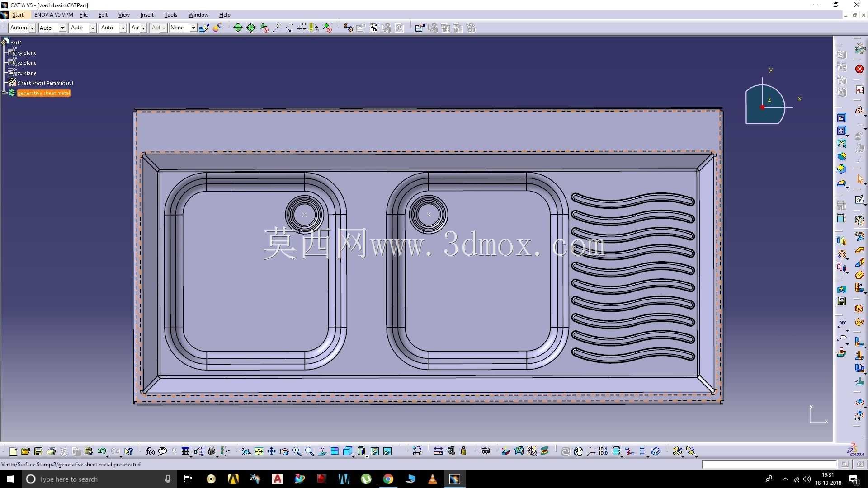Open the ENOVIA V5 VPM menu
868x488 pixels.
pyautogui.click(x=53, y=15)
